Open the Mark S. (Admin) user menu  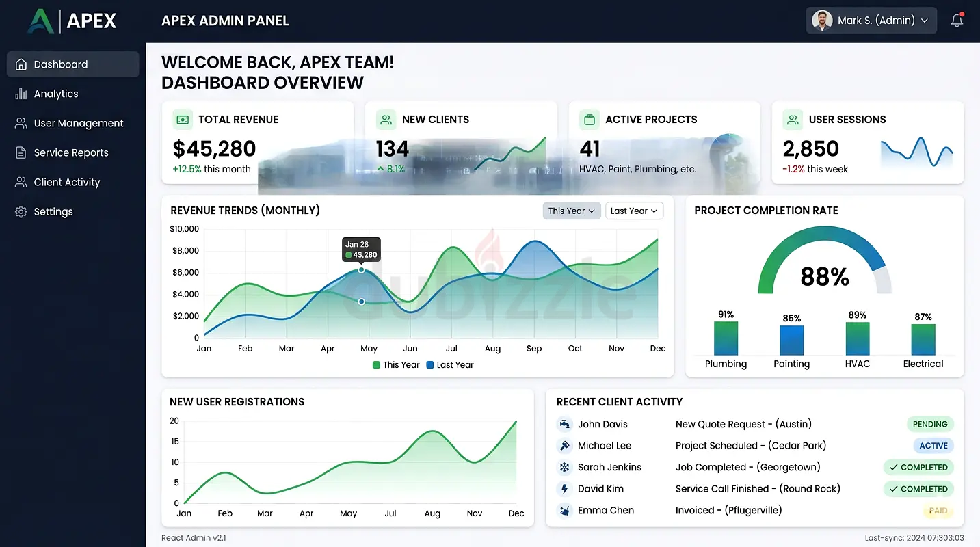pos(871,21)
